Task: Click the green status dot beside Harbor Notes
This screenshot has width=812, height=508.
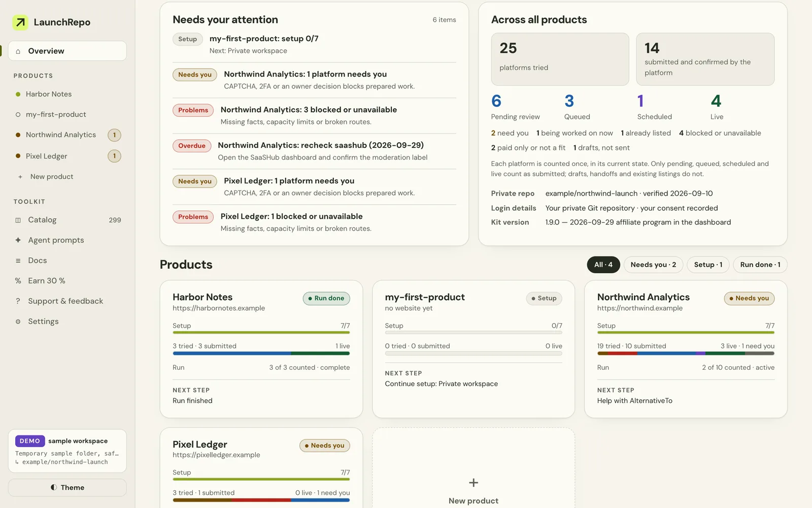Action: (18, 94)
